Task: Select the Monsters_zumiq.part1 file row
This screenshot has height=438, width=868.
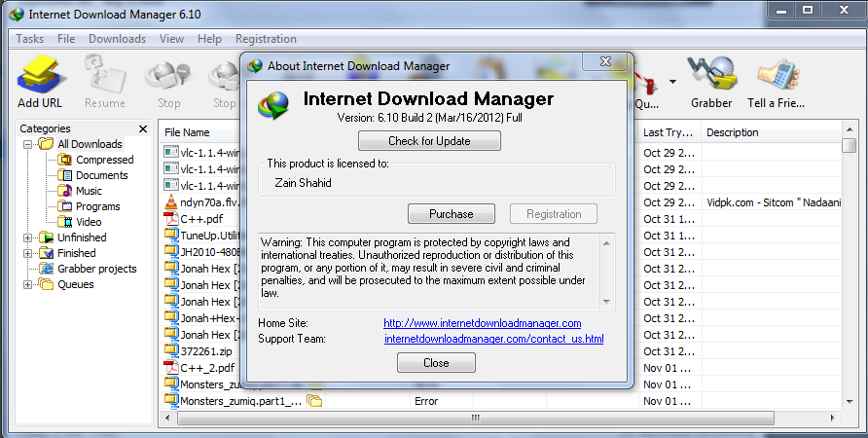Action: pyautogui.click(x=233, y=401)
